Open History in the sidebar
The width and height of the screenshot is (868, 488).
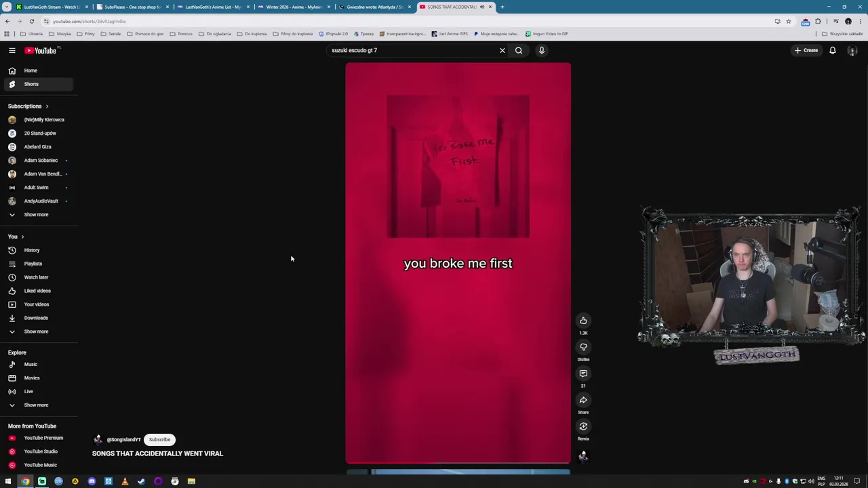(39, 250)
